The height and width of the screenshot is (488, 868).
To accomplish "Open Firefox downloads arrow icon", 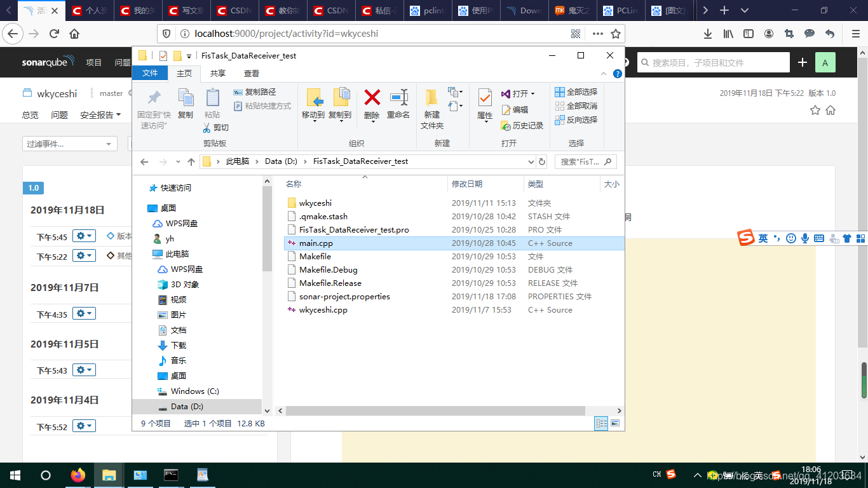I will (707, 34).
